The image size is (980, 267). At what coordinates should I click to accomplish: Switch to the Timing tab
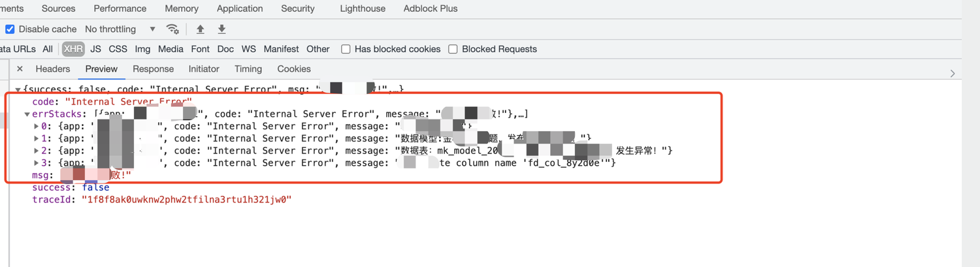coord(248,69)
